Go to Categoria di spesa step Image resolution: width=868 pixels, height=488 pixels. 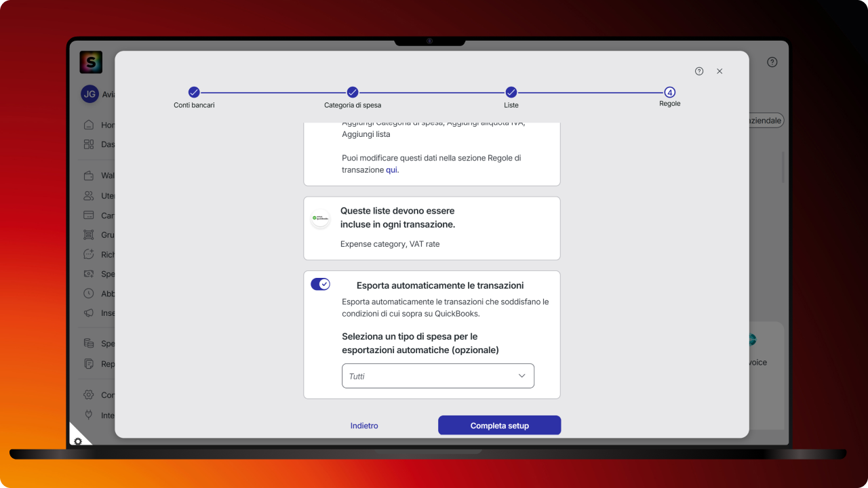(353, 98)
